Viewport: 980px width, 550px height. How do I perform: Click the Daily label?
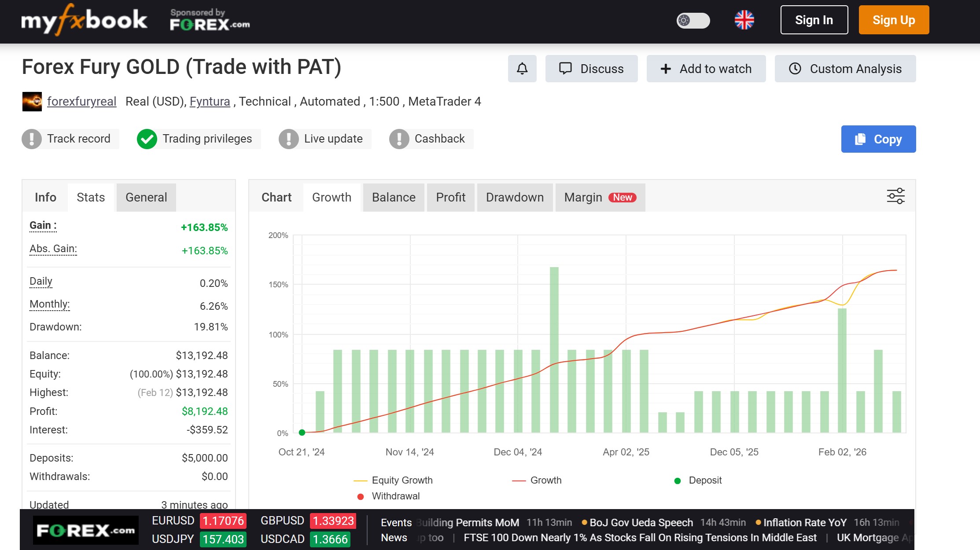[41, 282]
